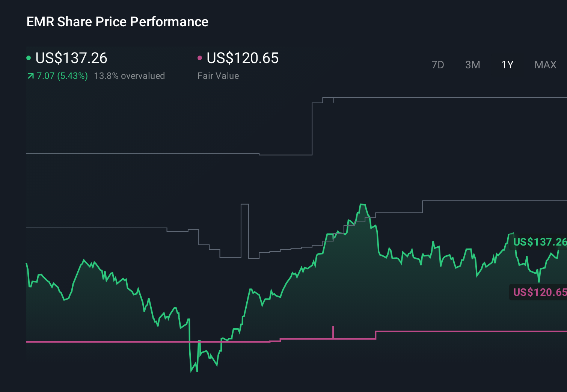Click the EMR Share Price Performance title
The width and height of the screenshot is (567, 392).
(x=117, y=22)
